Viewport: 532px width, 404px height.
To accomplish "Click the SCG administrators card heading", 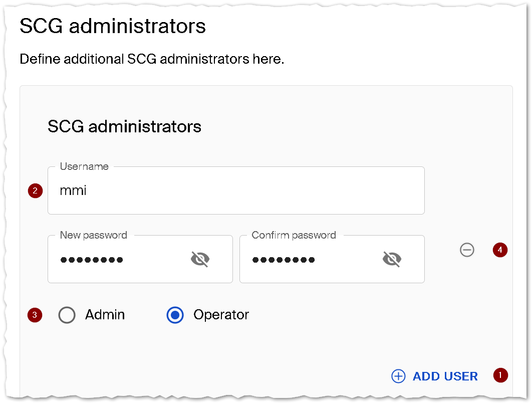I will point(124,126).
